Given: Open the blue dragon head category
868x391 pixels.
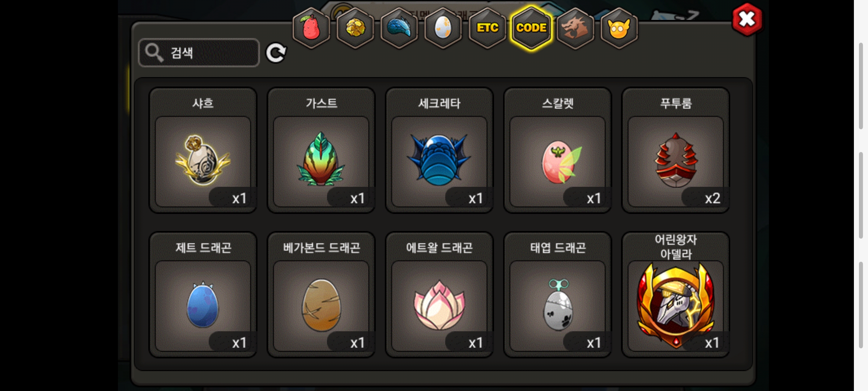Looking at the screenshot, I should 399,28.
